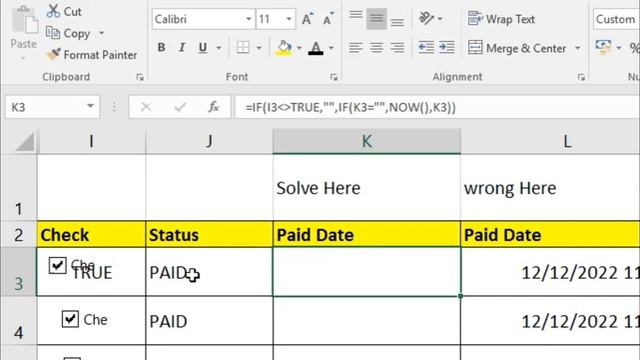The image size is (640, 360).
Task: Decrease cell indent
Action: [426, 48]
